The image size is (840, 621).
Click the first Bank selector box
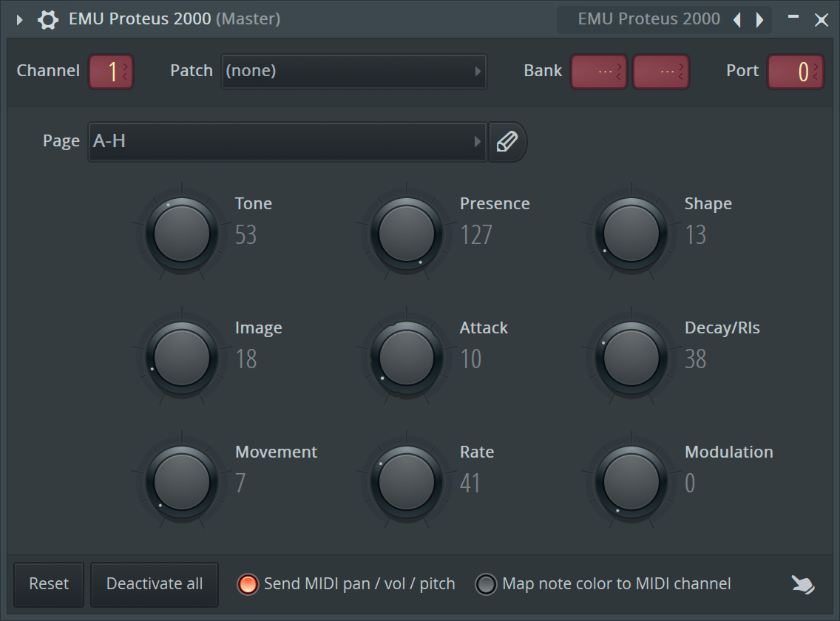click(599, 72)
